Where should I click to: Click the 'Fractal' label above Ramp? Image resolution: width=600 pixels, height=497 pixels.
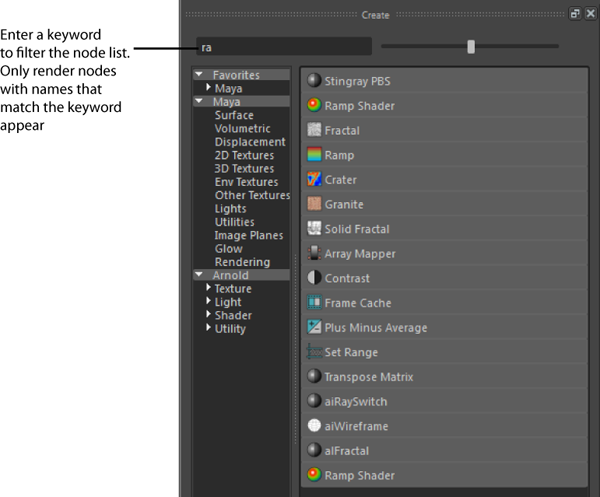click(x=342, y=130)
